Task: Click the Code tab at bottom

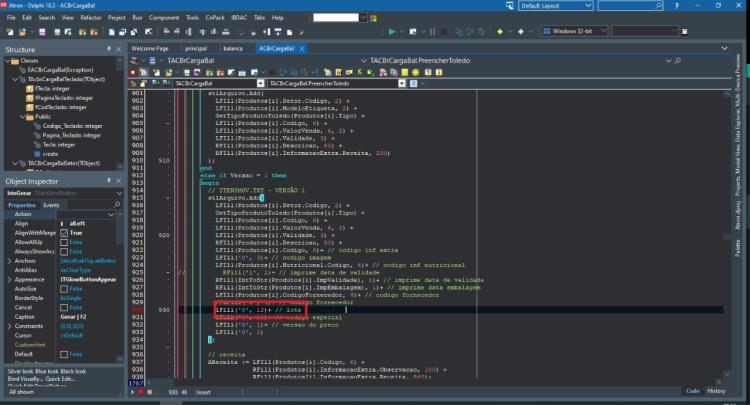Action: point(693,391)
